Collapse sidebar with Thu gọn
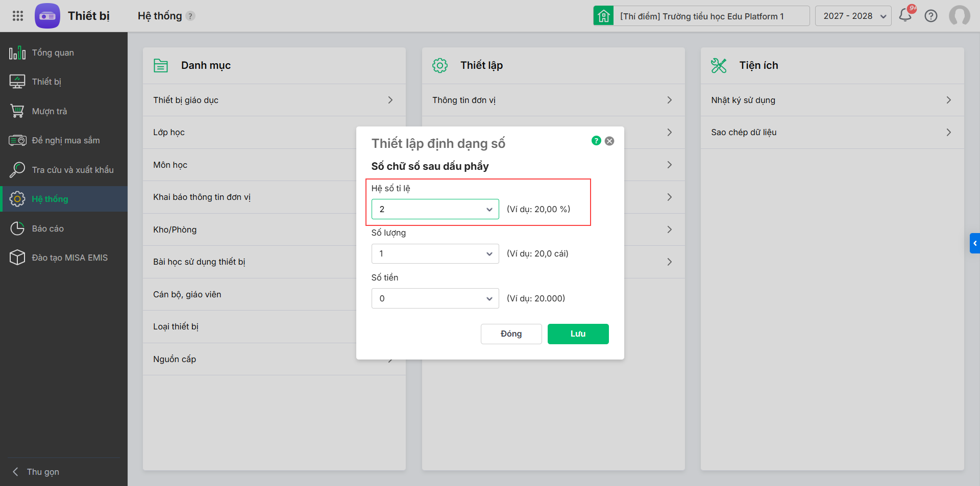The height and width of the screenshot is (486, 980). pos(43,472)
